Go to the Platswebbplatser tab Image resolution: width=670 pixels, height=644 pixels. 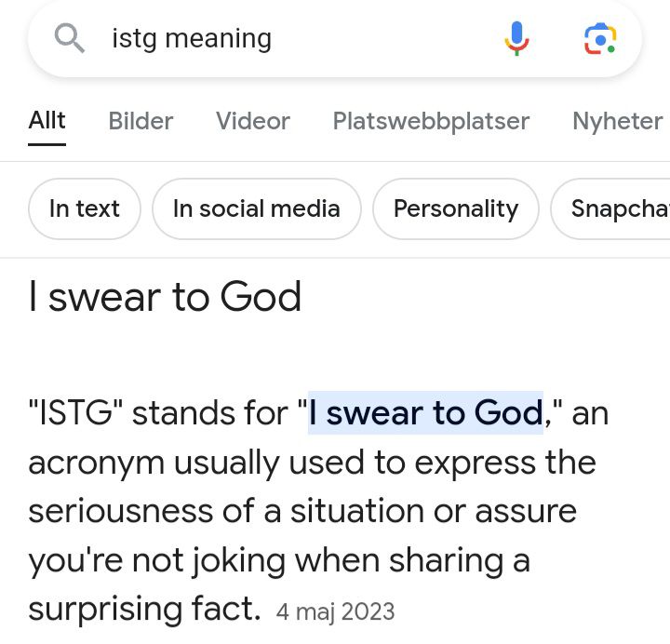click(431, 121)
